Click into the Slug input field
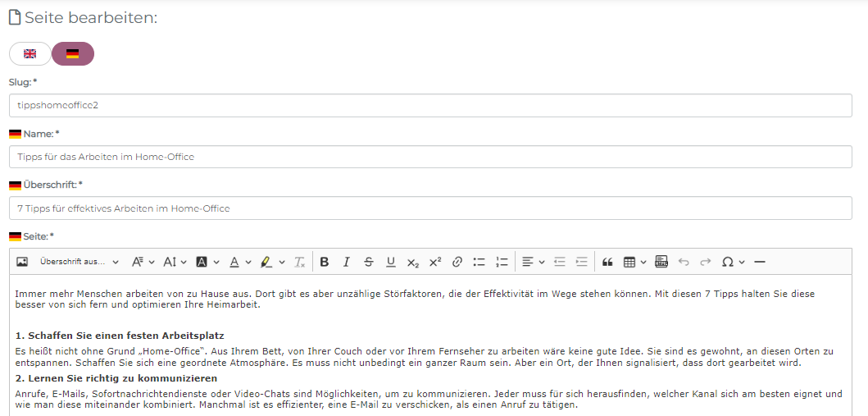The width and height of the screenshot is (868, 416). pyautogui.click(x=430, y=105)
